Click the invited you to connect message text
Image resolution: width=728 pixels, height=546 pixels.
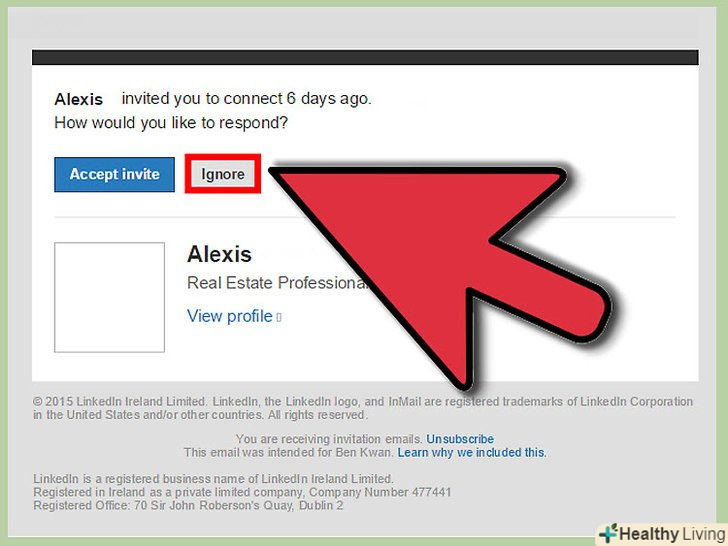point(246,99)
